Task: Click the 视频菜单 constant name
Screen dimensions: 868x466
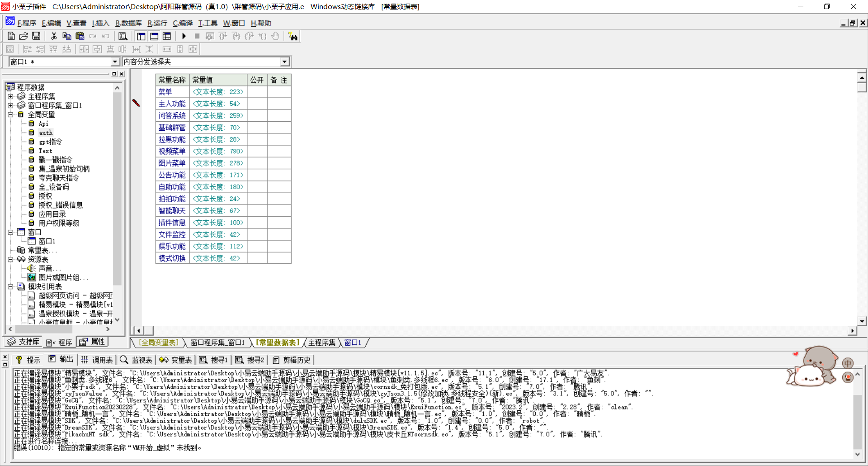Action: [172, 151]
